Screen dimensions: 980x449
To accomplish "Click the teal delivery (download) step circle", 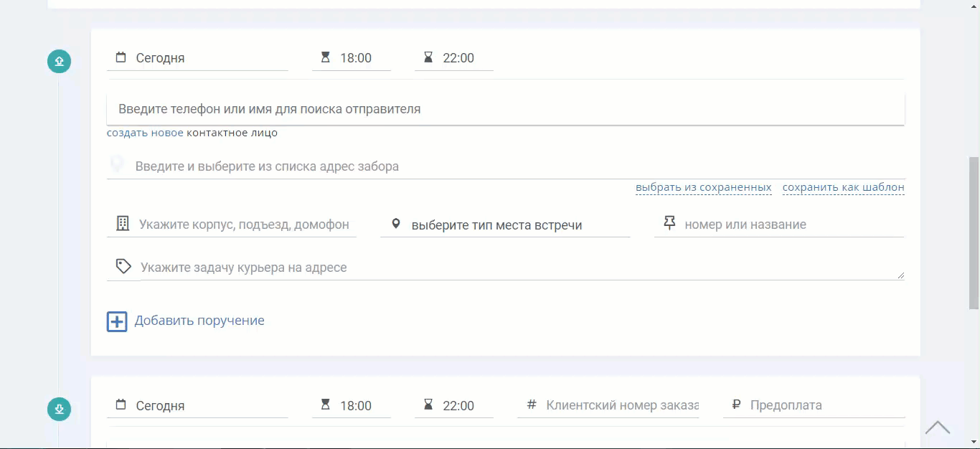I will point(60,410).
